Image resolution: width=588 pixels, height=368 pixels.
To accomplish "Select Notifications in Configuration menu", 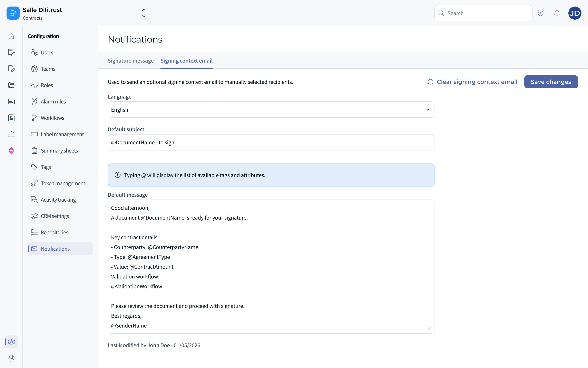I will point(60,248).
